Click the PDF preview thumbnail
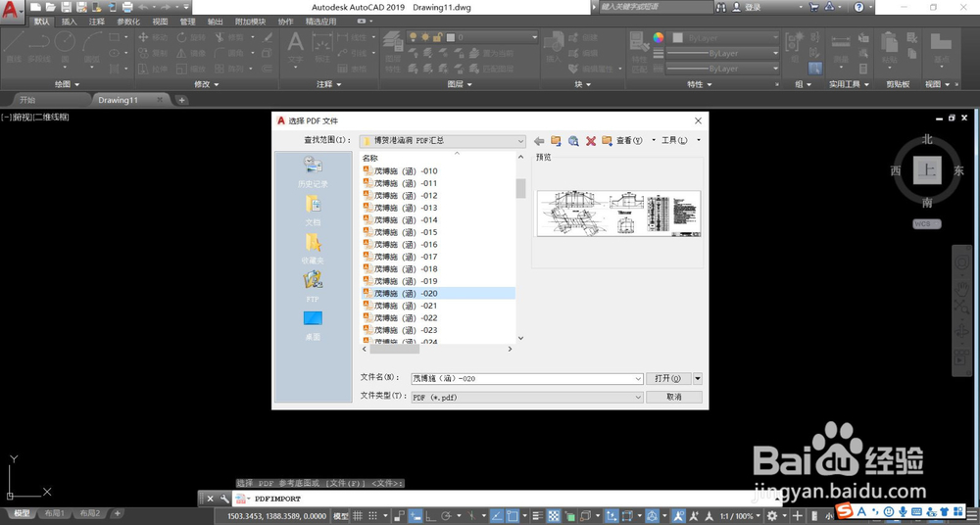This screenshot has width=980, height=525. pos(618,214)
